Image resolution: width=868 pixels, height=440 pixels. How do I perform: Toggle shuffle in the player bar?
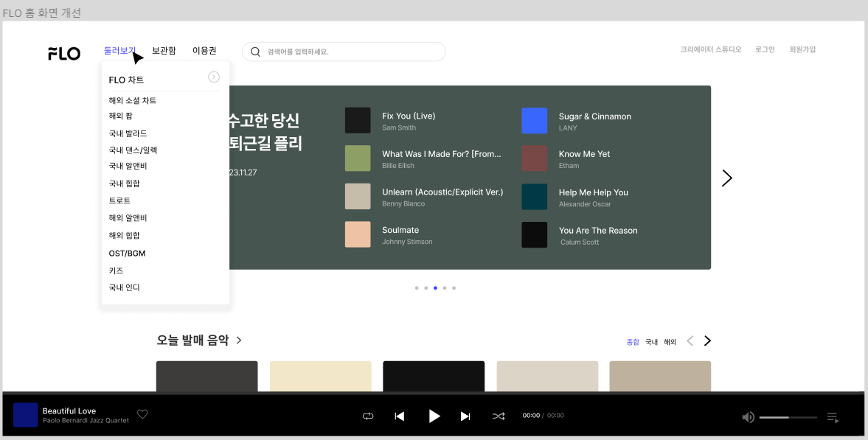pos(499,416)
